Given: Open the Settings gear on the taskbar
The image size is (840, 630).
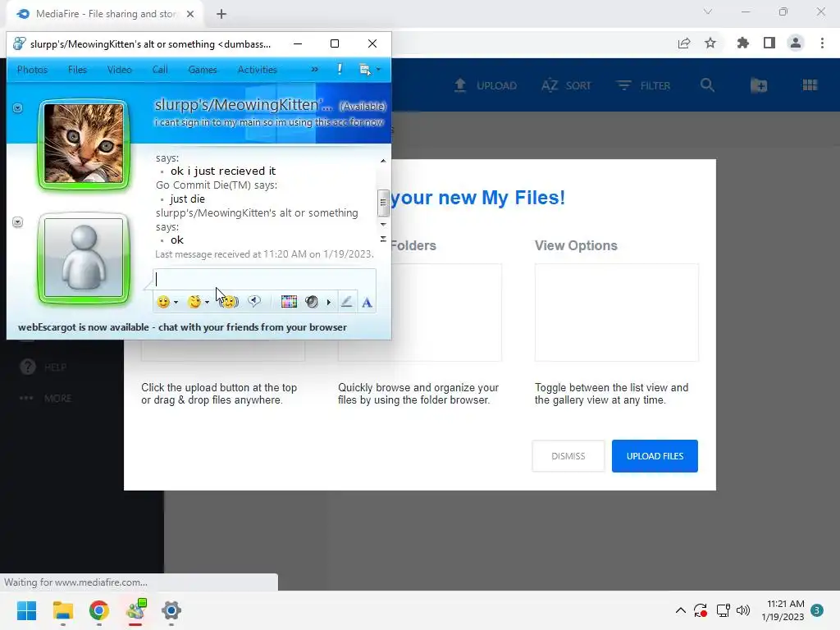Looking at the screenshot, I should pos(171,610).
